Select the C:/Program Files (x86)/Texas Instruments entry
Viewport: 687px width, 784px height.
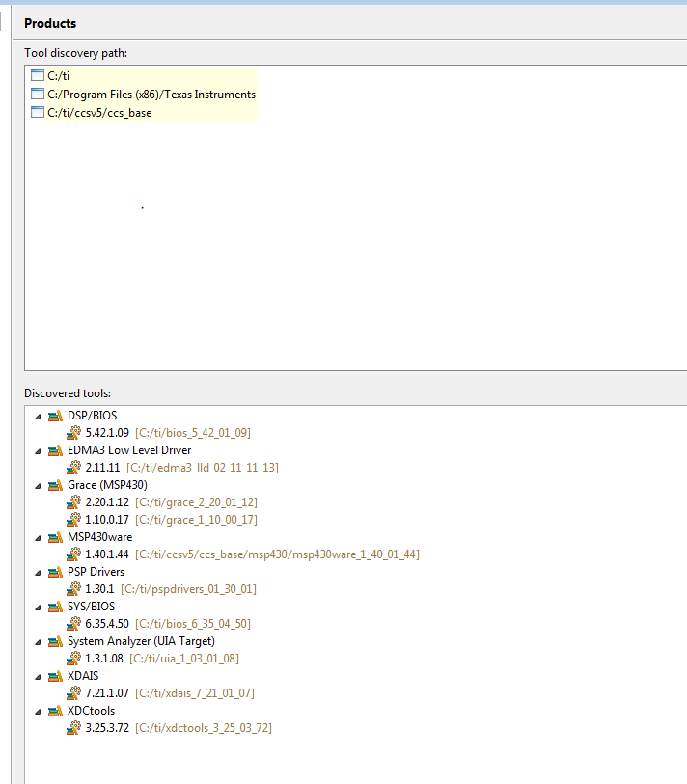[151, 95]
